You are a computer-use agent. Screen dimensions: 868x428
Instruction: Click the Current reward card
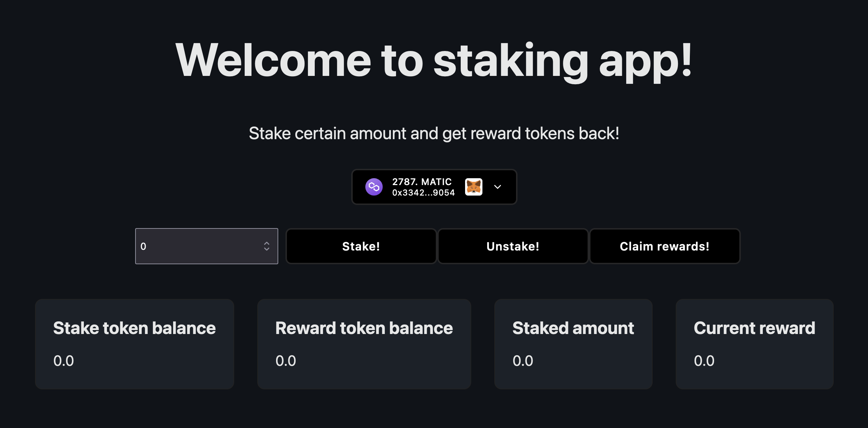click(x=754, y=344)
